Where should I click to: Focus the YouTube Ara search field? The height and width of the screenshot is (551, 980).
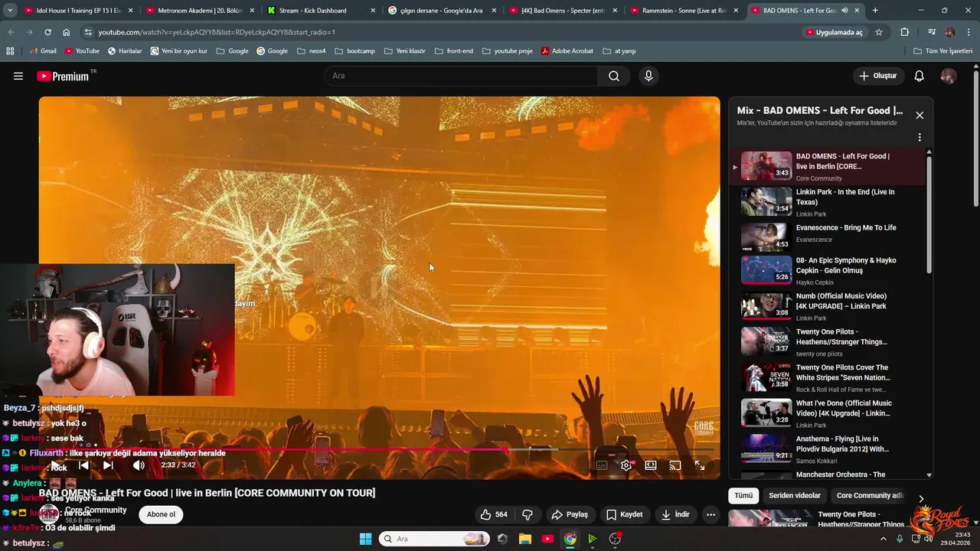pos(462,76)
